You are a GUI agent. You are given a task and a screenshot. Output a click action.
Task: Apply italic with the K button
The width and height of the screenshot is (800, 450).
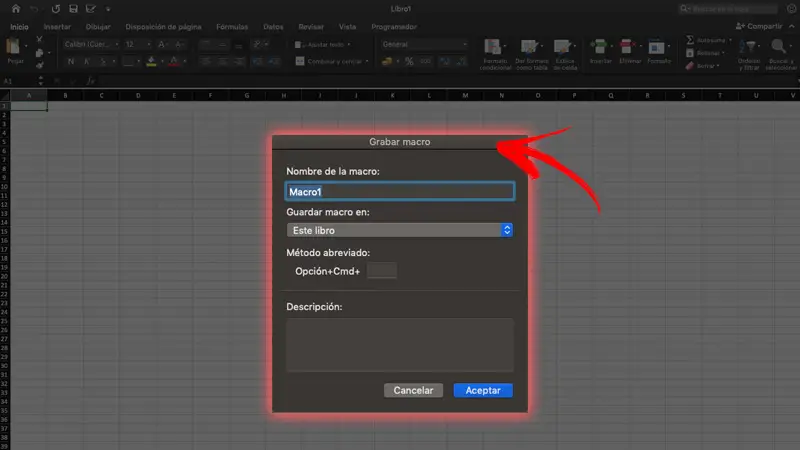(x=87, y=62)
